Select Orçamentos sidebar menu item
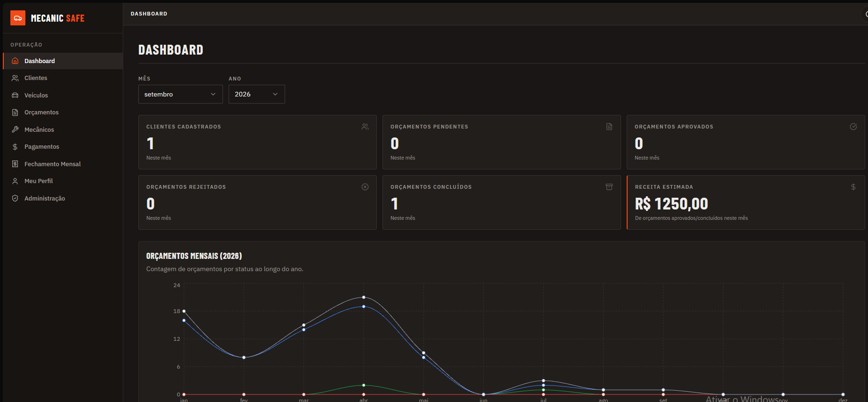Image resolution: width=868 pixels, height=402 pixels. [x=63, y=113]
